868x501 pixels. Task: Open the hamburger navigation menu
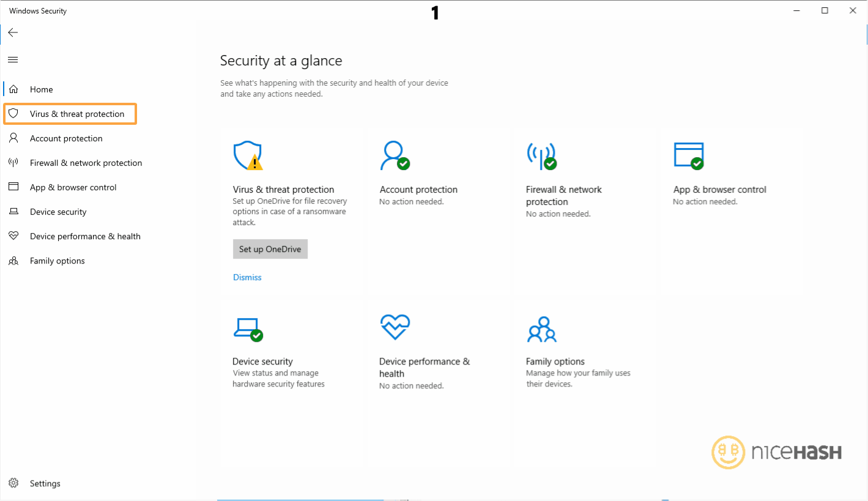[x=12, y=59]
